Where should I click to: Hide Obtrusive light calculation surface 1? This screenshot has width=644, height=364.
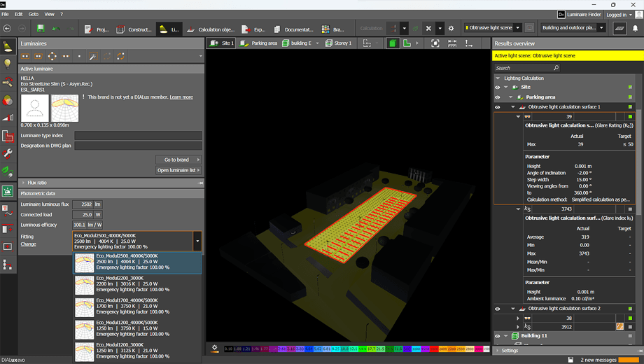click(x=498, y=107)
